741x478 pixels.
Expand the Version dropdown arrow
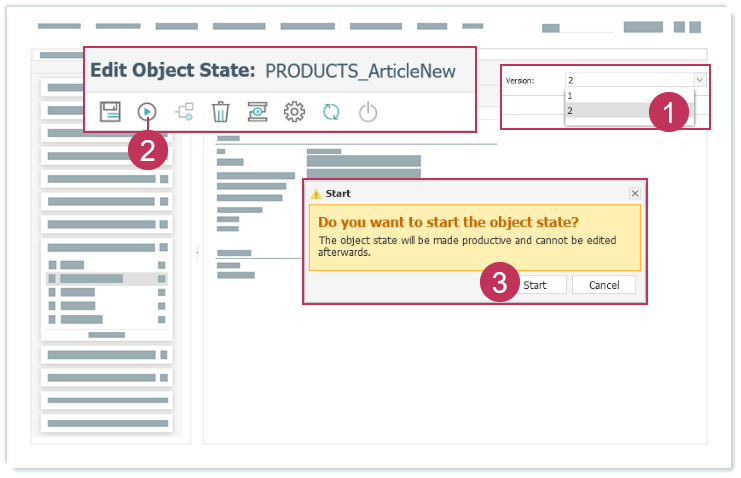698,80
